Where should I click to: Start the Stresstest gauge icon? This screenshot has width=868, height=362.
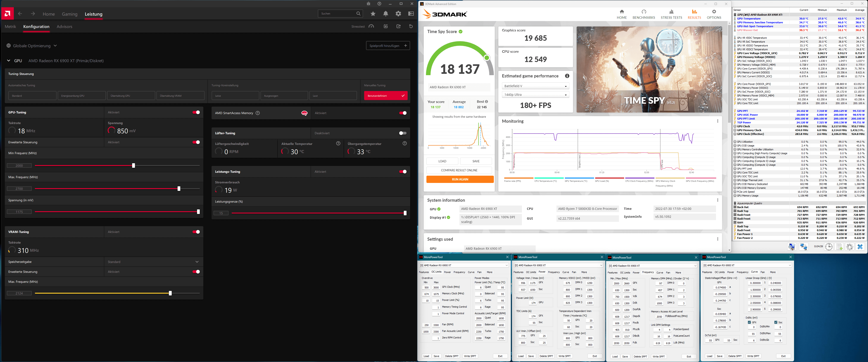pos(371,26)
